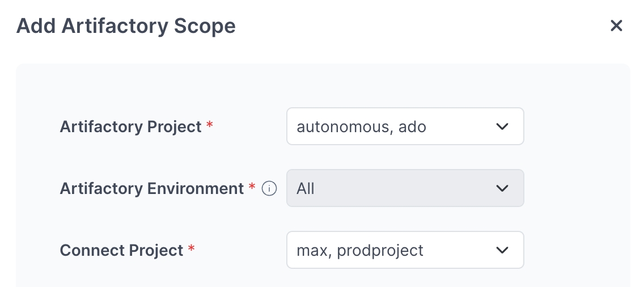This screenshot has width=644, height=287.
Task: Click the required asterisk beside Artifactory Project
Action: coord(210,125)
